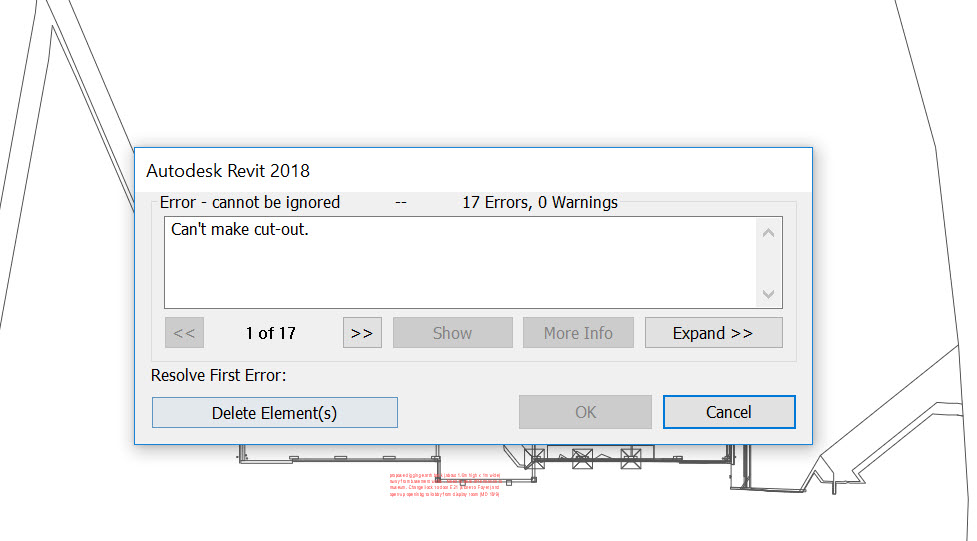The height and width of the screenshot is (541, 977).
Task: Open More Info about the error
Action: [578, 333]
